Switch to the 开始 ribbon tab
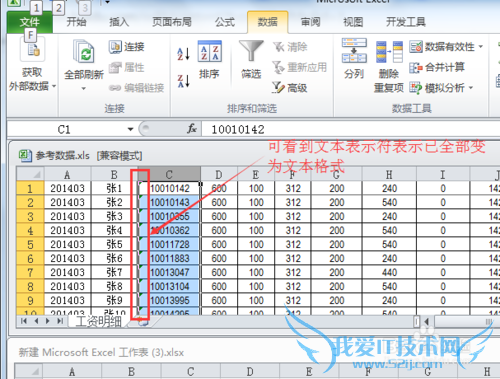The image size is (500, 379). click(x=76, y=22)
